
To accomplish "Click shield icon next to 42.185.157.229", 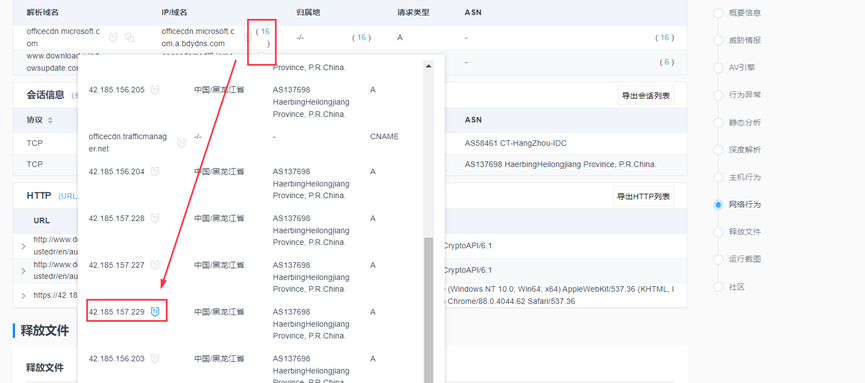I will (x=155, y=312).
